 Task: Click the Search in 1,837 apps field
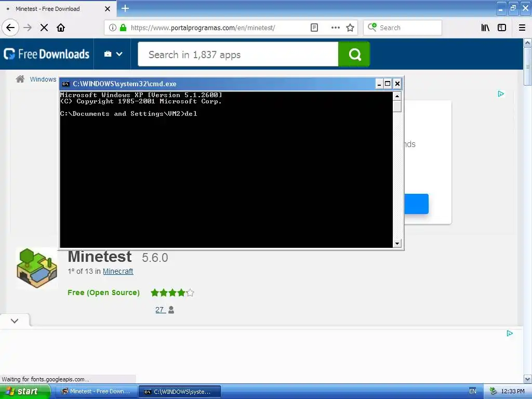[x=238, y=54]
